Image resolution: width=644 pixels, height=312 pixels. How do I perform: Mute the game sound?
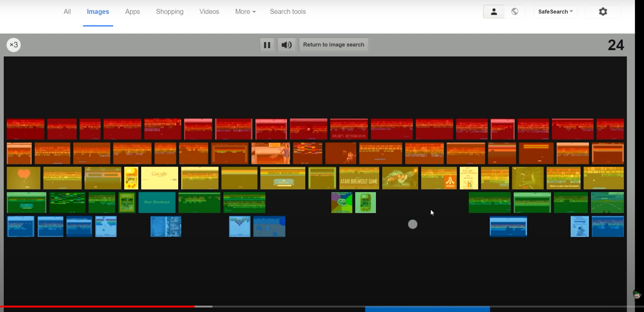point(287,45)
